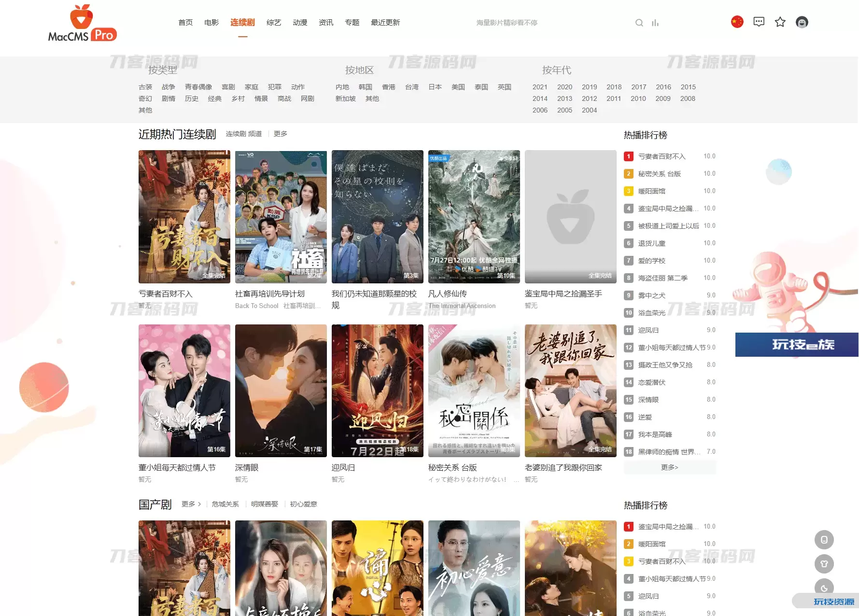Filter by year 2008

688,98
